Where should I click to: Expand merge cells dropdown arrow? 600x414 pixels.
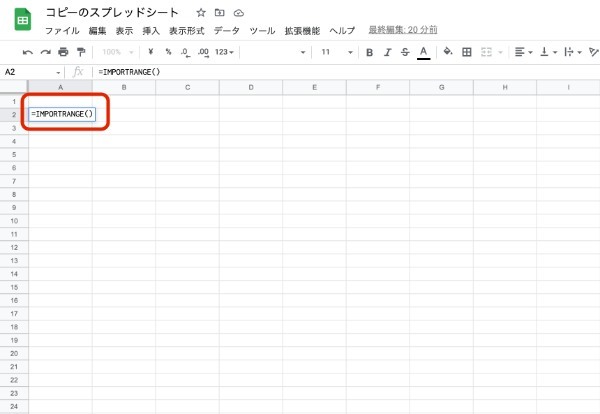tap(500, 52)
